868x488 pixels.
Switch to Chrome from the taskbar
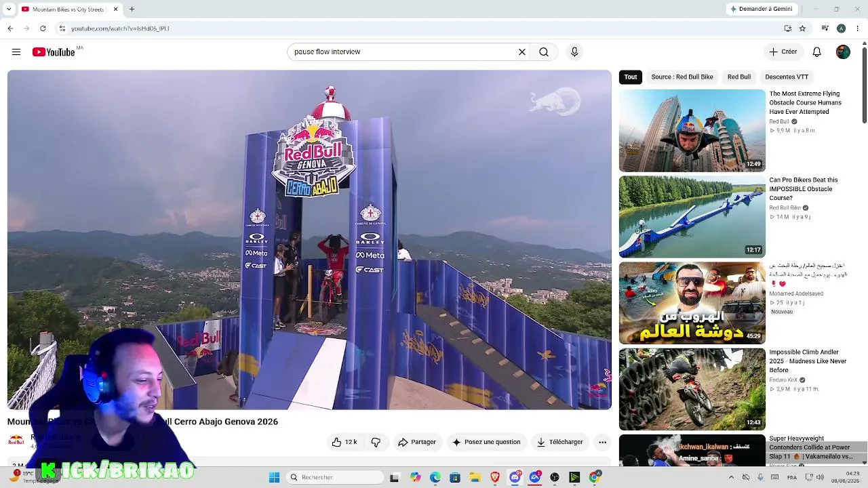coord(595,477)
